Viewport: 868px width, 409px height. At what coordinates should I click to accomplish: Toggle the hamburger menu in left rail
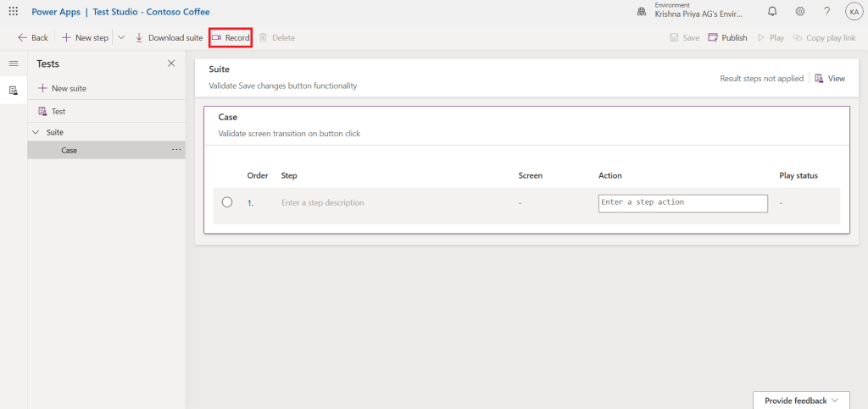(13, 64)
